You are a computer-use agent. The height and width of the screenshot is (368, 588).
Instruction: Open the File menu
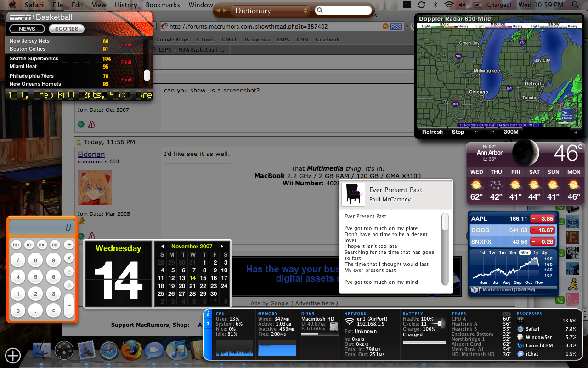(x=58, y=5)
